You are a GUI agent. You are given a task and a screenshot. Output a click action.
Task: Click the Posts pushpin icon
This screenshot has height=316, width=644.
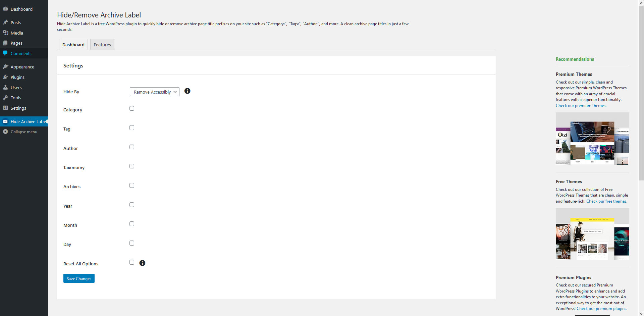5,22
